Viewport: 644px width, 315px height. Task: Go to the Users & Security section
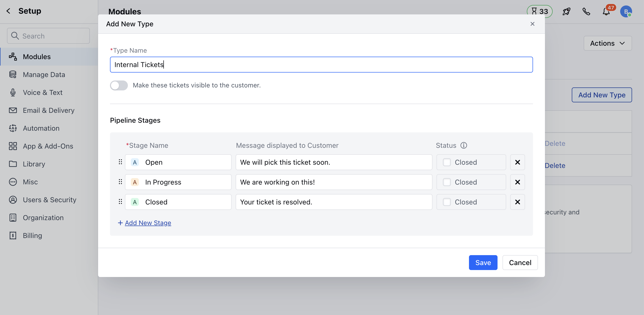coord(49,200)
